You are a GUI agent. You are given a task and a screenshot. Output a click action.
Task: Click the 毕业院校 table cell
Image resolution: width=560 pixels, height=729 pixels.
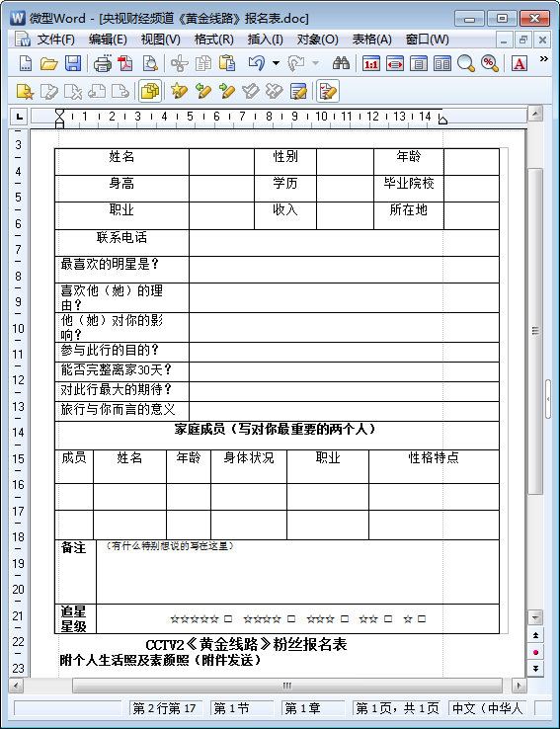pos(409,189)
